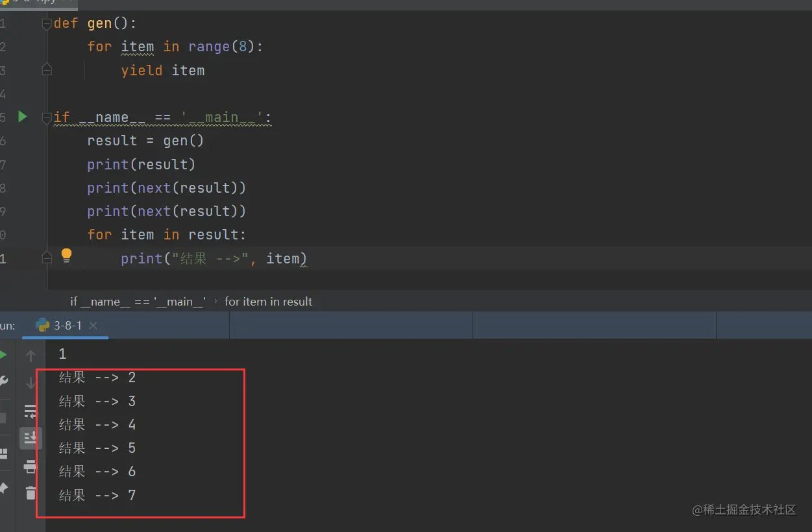
Task: Open the yellow lightbulb quick-fix hint
Action: tap(66, 256)
